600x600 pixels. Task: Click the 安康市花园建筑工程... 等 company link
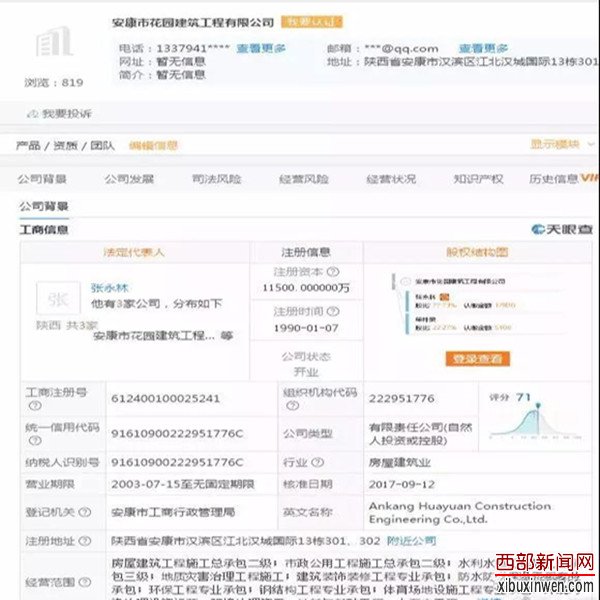[163, 336]
